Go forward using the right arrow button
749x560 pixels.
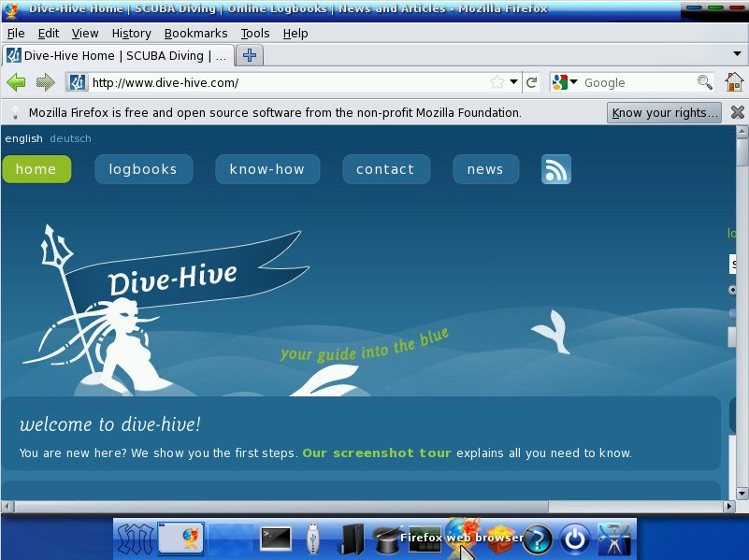coord(46,82)
